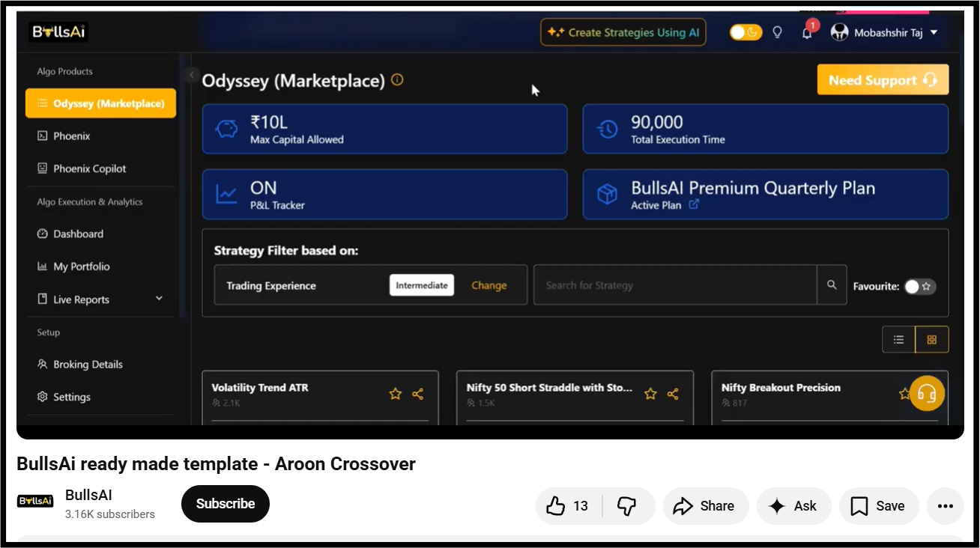Click the BullsAi logo in the app header
This screenshot has height=548, width=980.
click(59, 32)
